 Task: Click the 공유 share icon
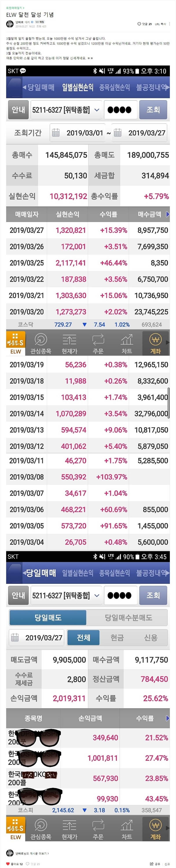point(152,864)
